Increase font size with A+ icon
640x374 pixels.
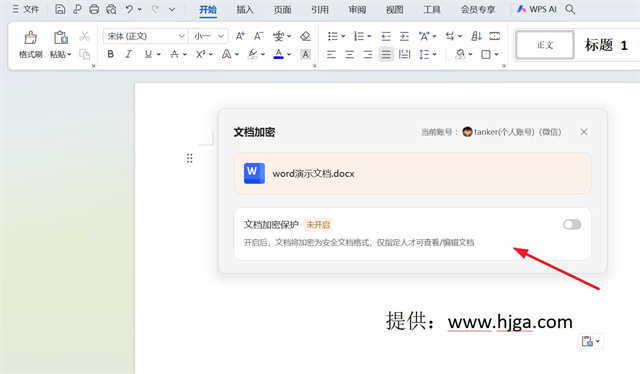(x=240, y=36)
